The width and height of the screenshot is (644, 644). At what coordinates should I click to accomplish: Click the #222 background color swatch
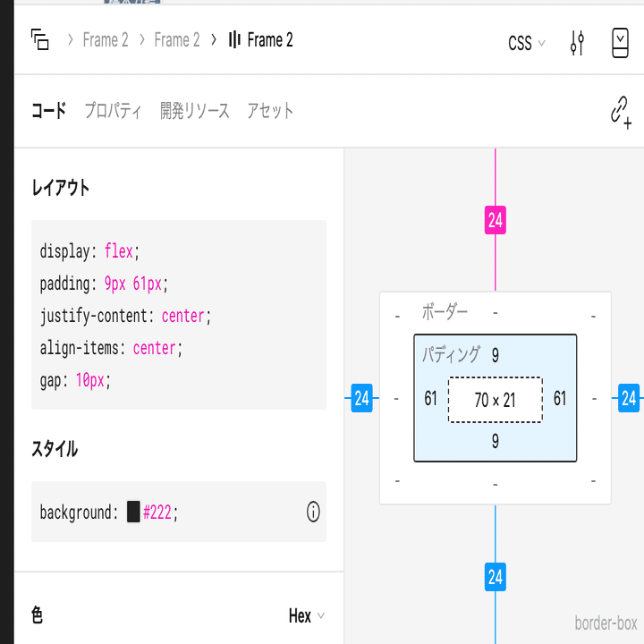point(133,513)
